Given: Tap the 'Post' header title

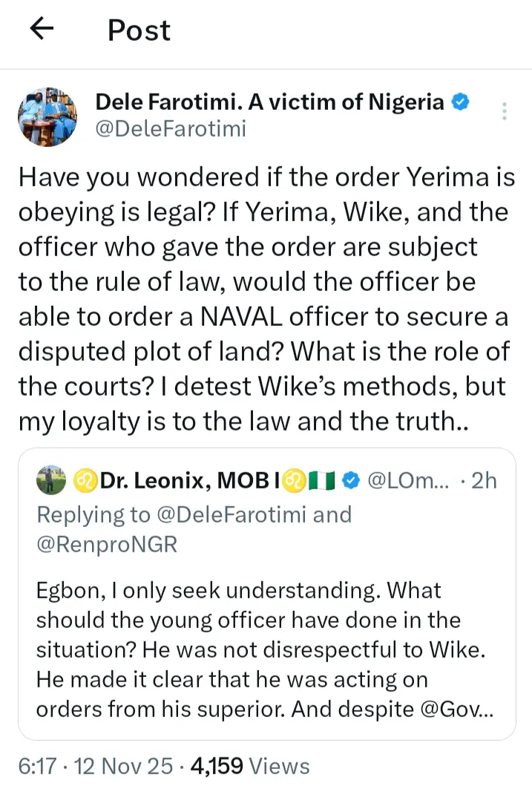Looking at the screenshot, I should (x=139, y=30).
